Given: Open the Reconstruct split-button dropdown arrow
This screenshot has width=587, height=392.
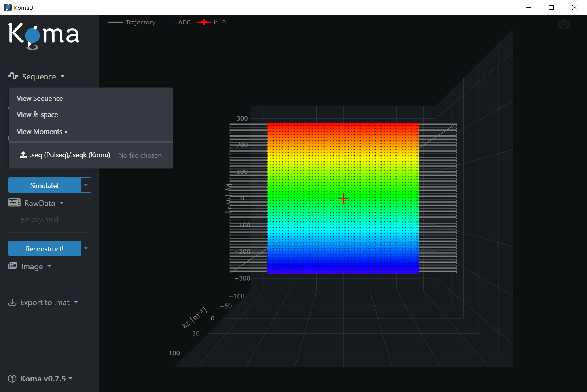Looking at the screenshot, I should 86,249.
